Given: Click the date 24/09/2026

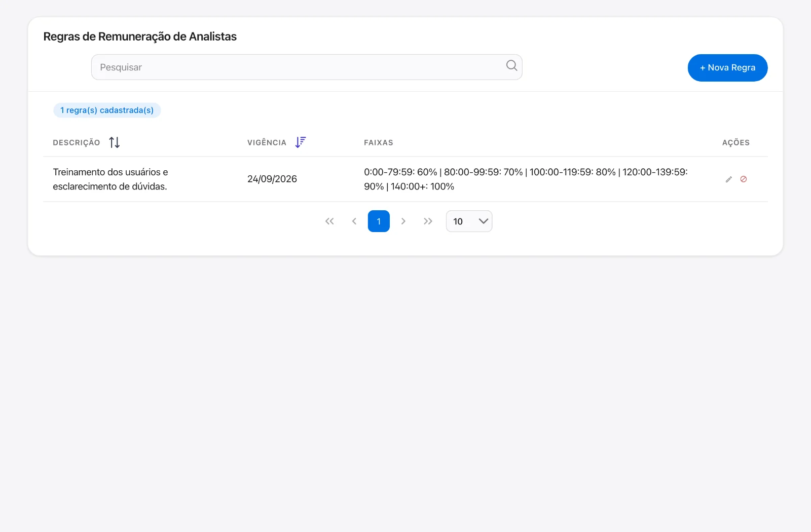Looking at the screenshot, I should (x=272, y=179).
